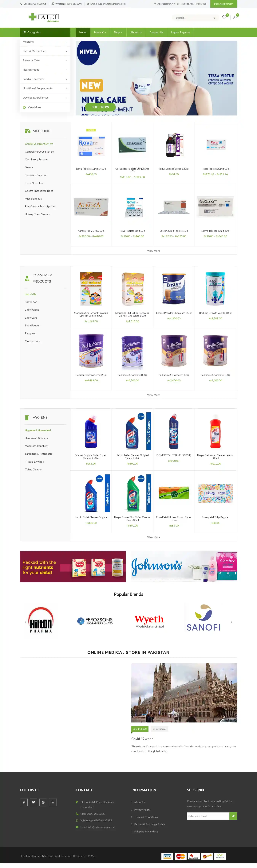Open the Instagram icon in footer
This screenshot has width=257, height=868.
(x=43, y=802)
